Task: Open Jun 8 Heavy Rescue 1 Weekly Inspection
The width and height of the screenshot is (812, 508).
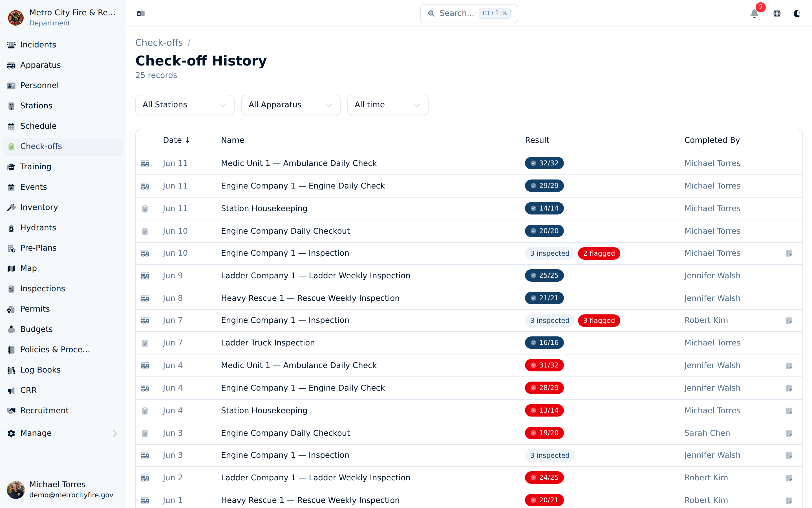Action: click(x=469, y=298)
